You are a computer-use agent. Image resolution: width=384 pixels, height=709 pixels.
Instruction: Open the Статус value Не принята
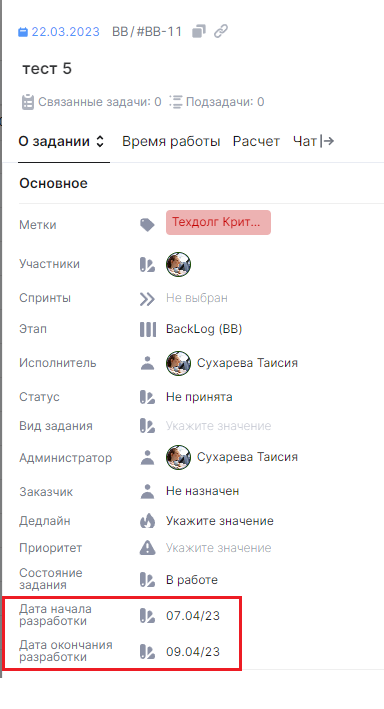tap(199, 397)
